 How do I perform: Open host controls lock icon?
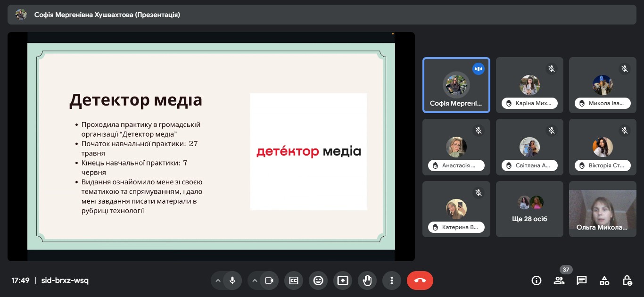point(627,280)
